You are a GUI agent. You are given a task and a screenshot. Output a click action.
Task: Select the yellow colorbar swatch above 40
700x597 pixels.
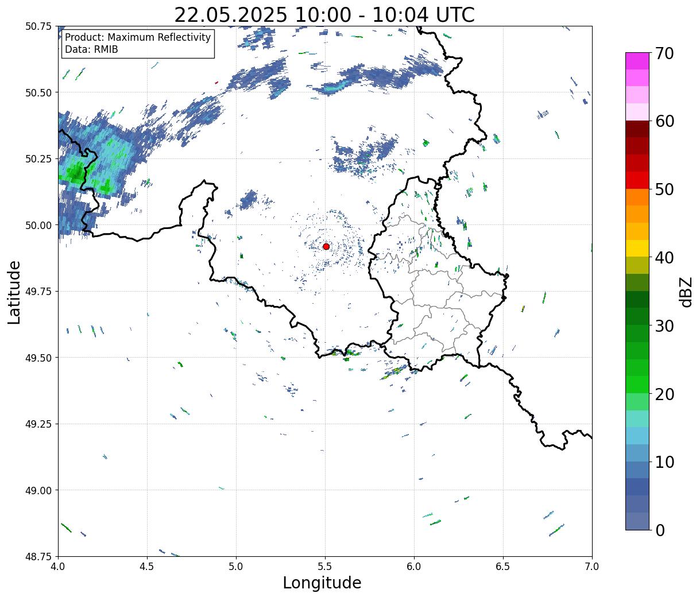tap(637, 249)
